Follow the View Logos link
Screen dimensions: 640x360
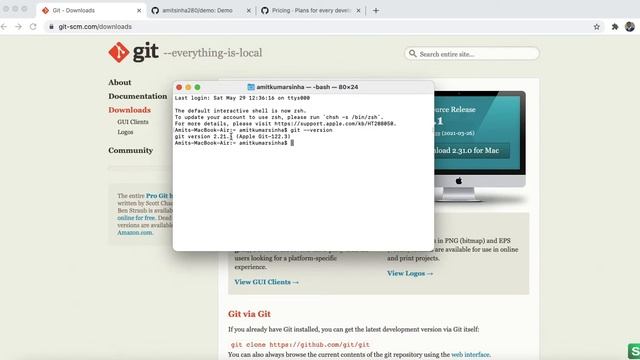point(410,273)
